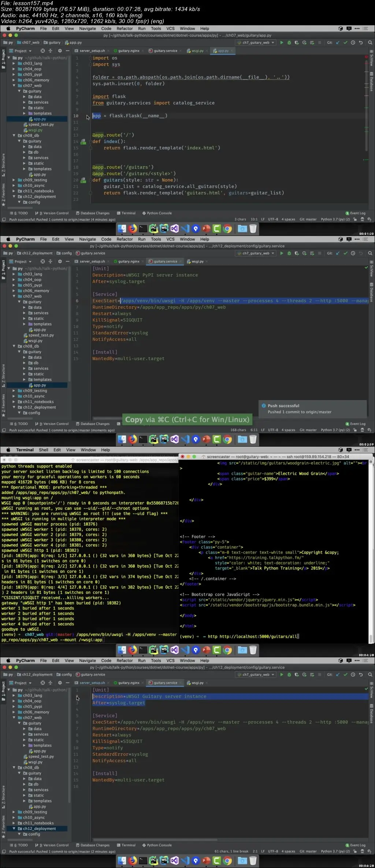
Task: Open Event Log in 00:01:30 frame
Action: [x=355, y=213]
